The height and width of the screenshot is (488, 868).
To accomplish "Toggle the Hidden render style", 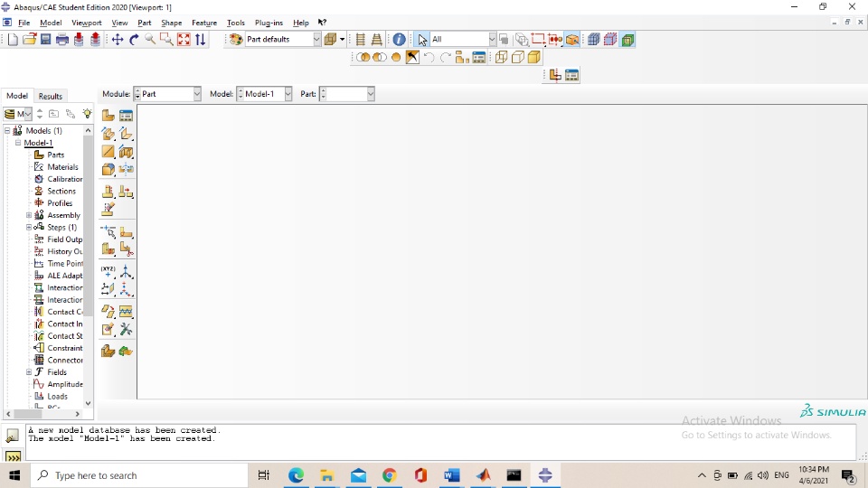I will coord(517,58).
